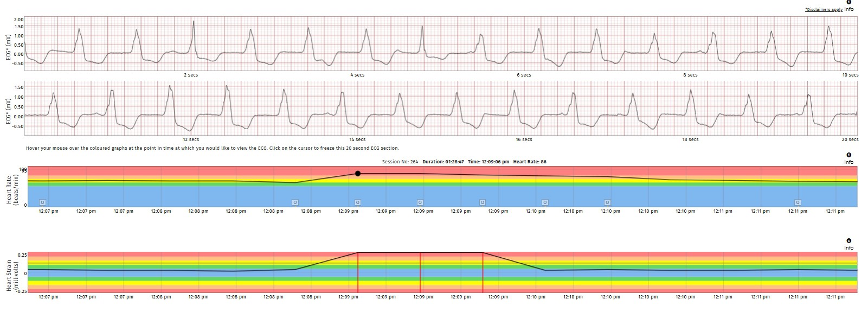Select the rightmost event marker in Heart Rate chart

798,202
